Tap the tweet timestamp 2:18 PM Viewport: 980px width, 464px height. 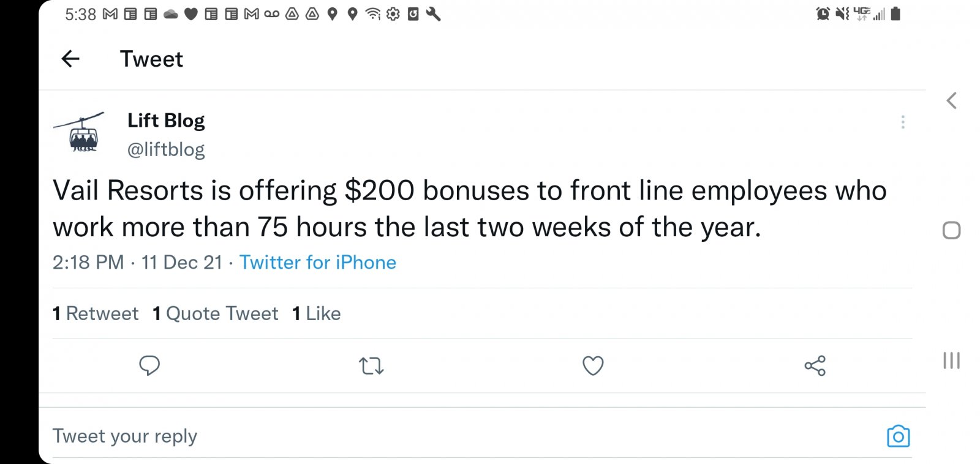88,263
